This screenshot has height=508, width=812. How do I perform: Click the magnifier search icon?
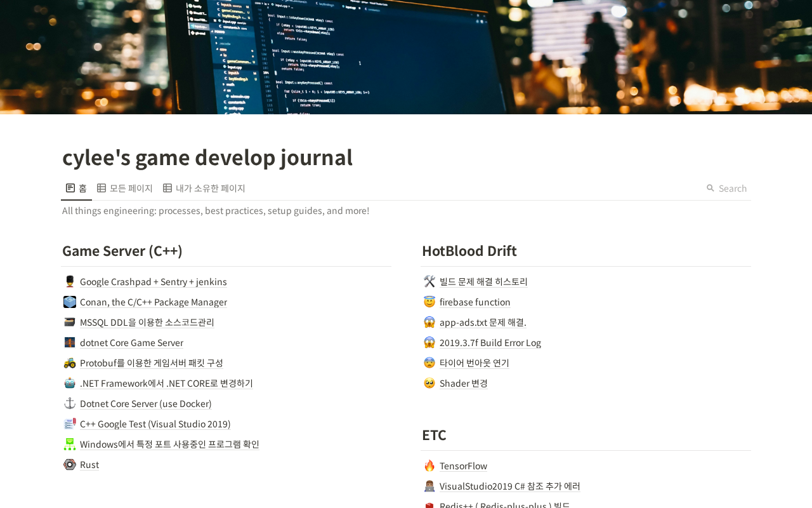(710, 188)
